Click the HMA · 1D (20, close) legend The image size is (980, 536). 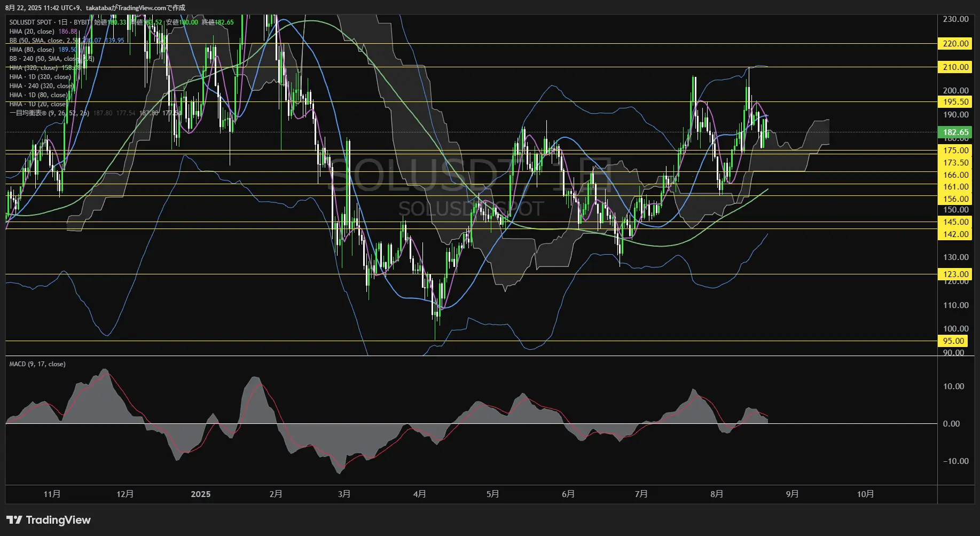[38, 104]
